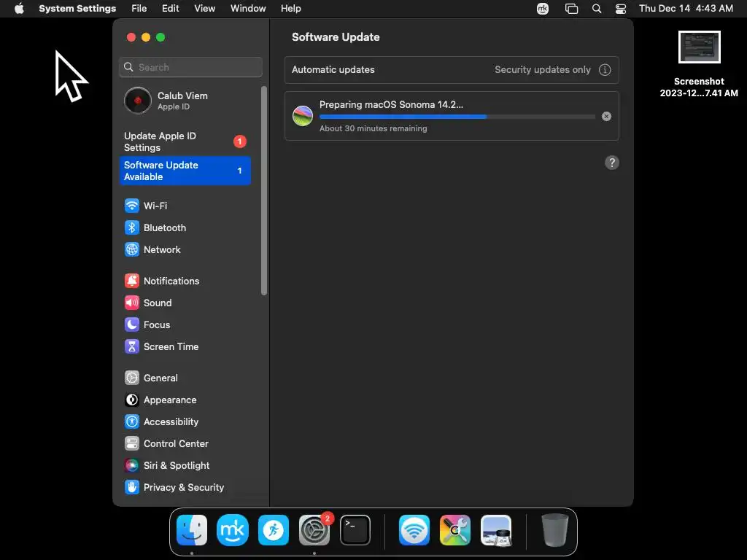Screen dimensions: 747x560
Task: Select Software Update Available sidebar item
Action: (x=185, y=171)
